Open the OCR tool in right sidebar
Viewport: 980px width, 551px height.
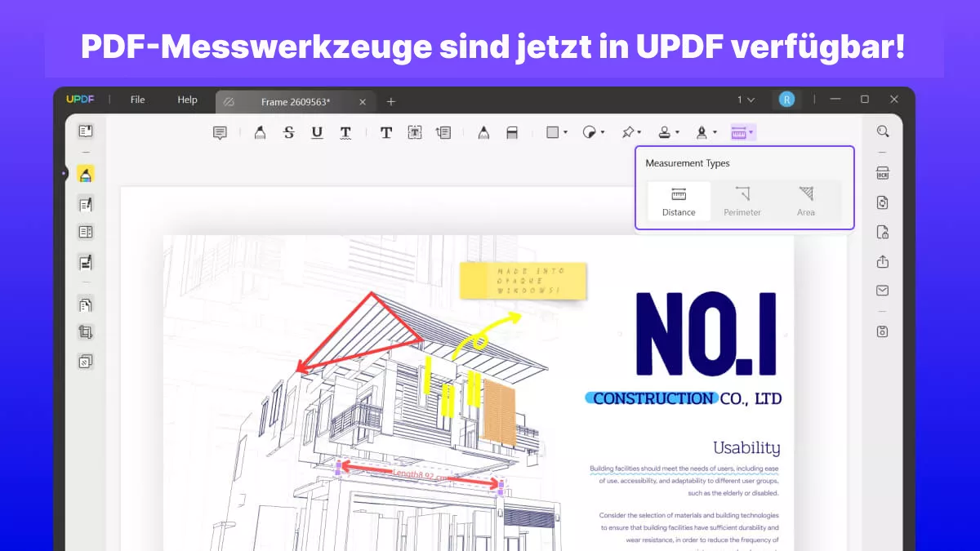(882, 173)
